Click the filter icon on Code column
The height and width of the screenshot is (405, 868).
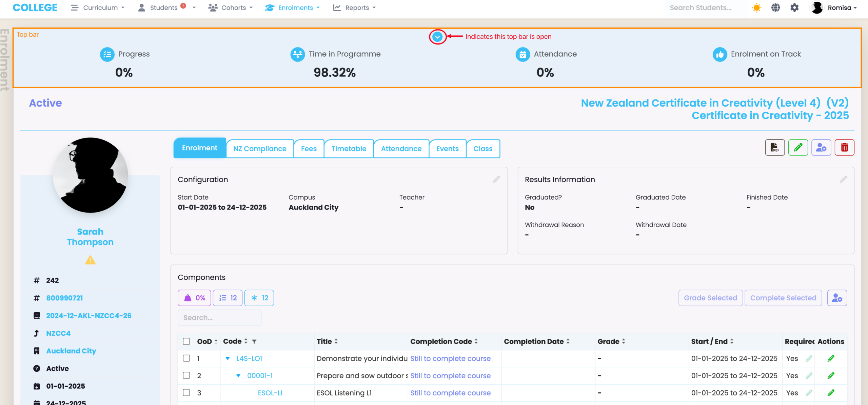pyautogui.click(x=254, y=342)
